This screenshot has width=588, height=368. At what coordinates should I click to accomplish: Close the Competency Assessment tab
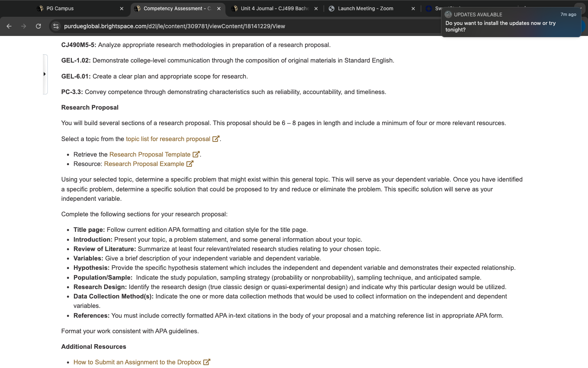click(219, 9)
